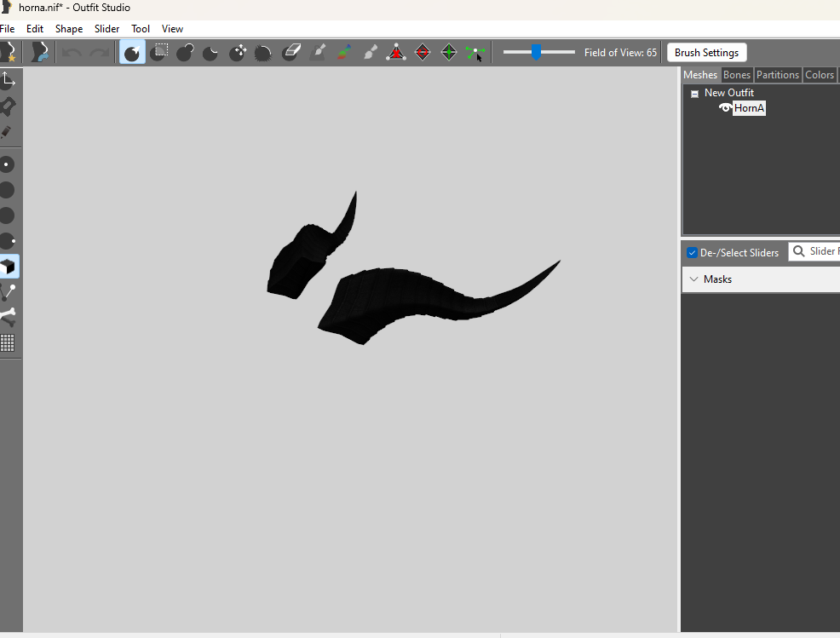Toggle the bones display icon in sidebar
840x638 pixels.
coord(8,318)
